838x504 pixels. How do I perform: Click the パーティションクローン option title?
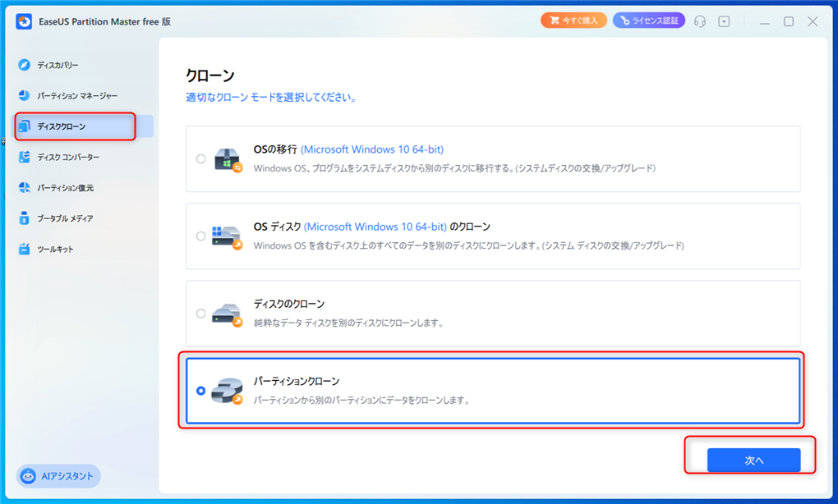[297, 381]
